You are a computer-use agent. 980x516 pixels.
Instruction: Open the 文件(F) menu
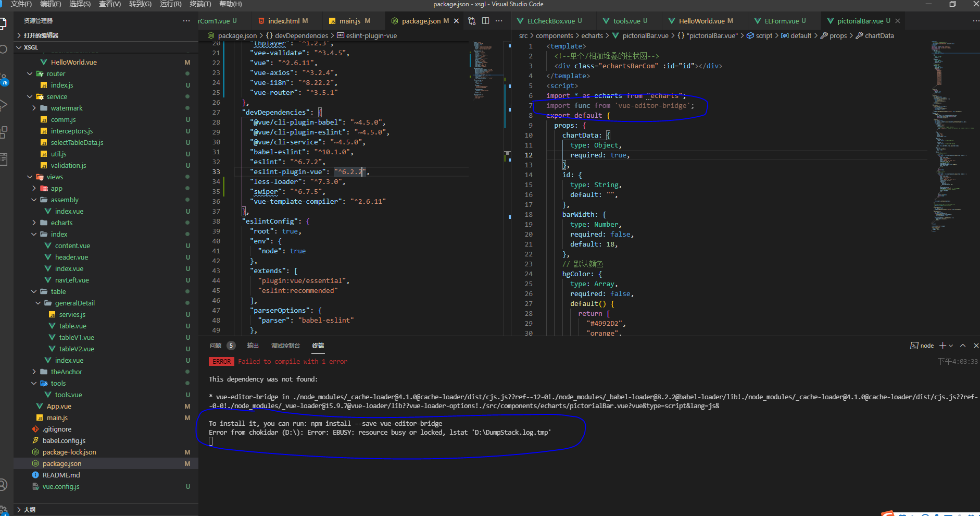(x=21, y=4)
